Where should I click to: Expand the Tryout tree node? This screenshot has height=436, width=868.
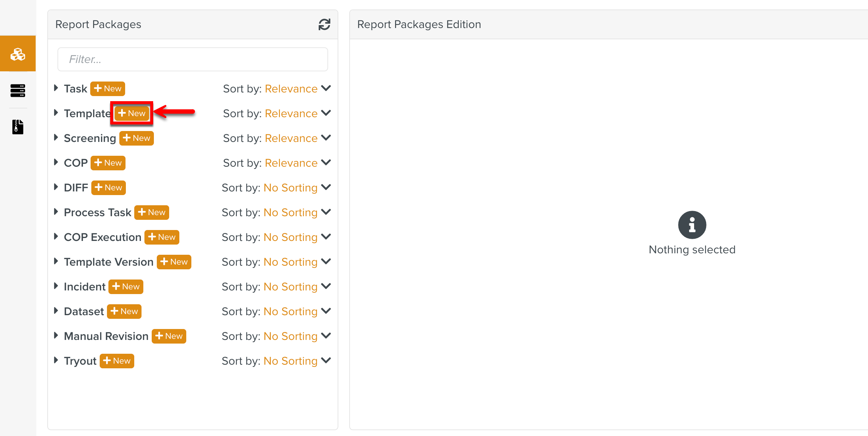point(56,360)
